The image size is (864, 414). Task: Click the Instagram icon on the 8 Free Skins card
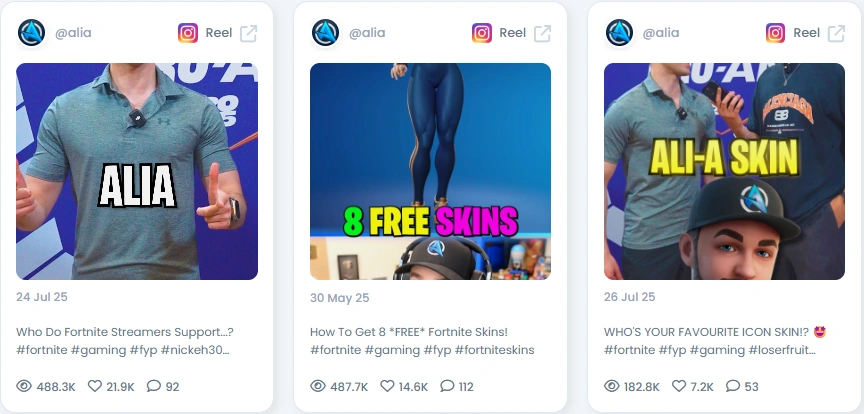(x=482, y=33)
